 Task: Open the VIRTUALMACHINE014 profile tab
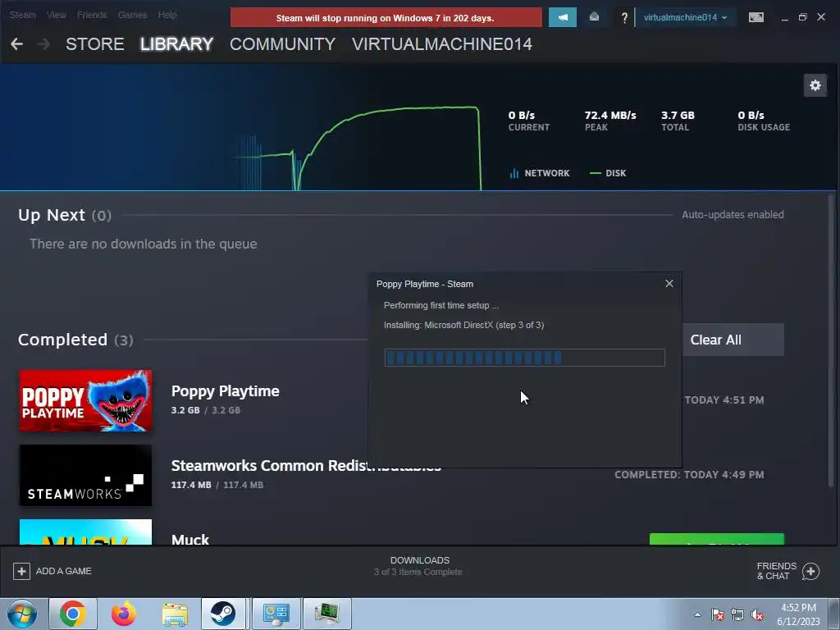pyautogui.click(x=442, y=44)
